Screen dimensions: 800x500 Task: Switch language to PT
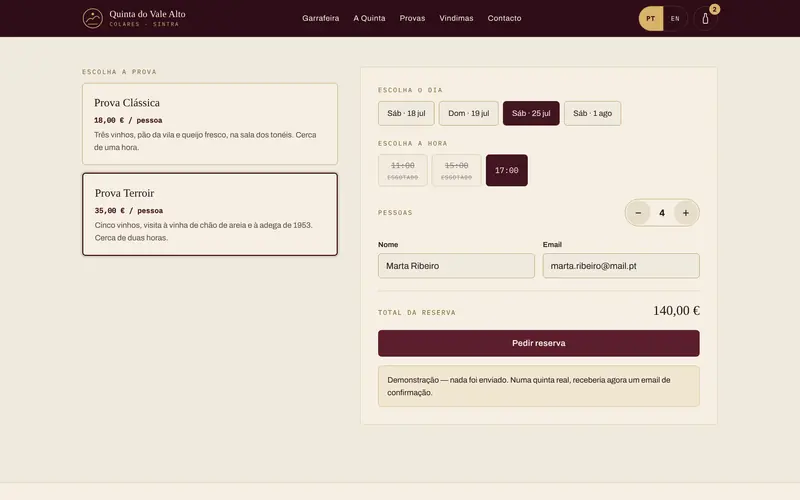click(651, 19)
